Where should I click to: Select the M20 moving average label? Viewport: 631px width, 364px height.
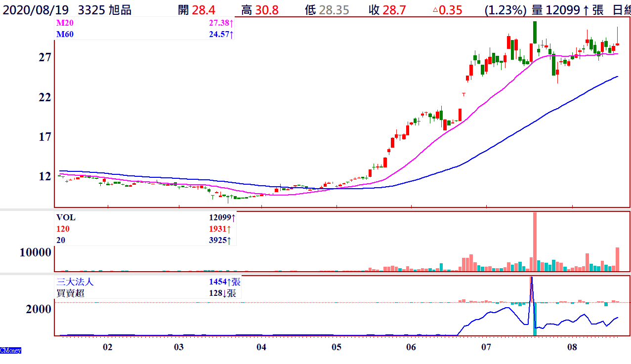click(x=63, y=24)
